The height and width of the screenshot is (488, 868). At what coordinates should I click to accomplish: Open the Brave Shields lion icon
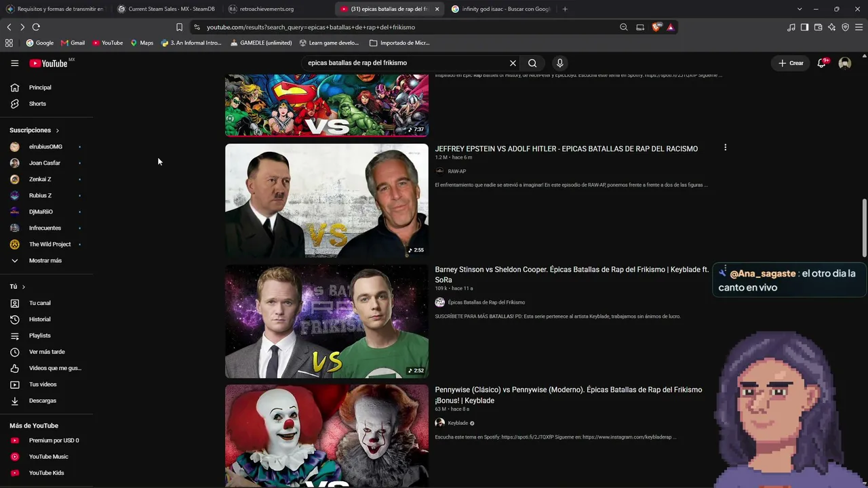656,27
